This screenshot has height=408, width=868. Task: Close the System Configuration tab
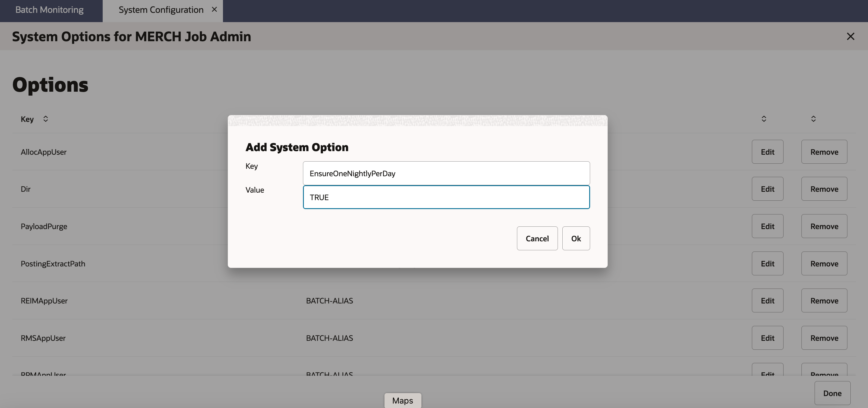pos(214,10)
